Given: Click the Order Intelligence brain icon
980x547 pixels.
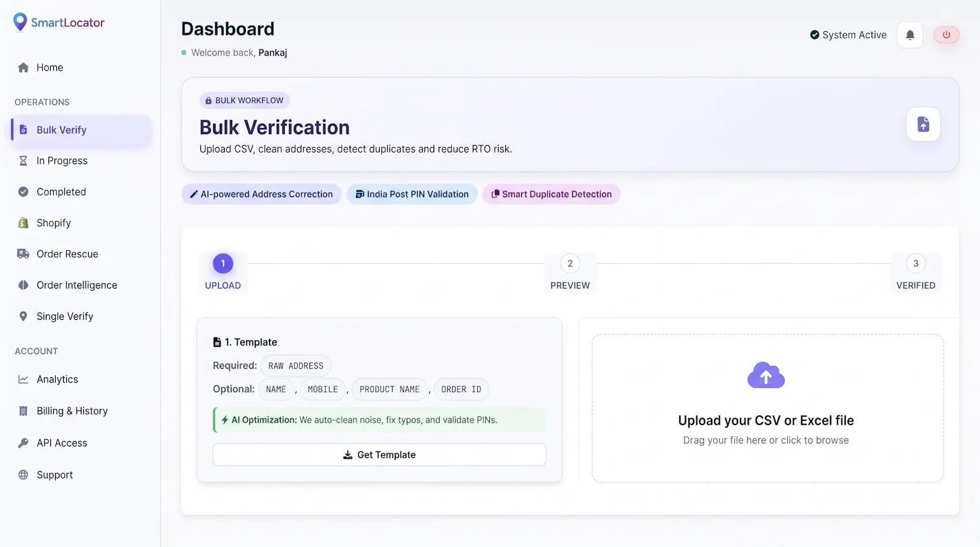Looking at the screenshot, I should coord(23,285).
